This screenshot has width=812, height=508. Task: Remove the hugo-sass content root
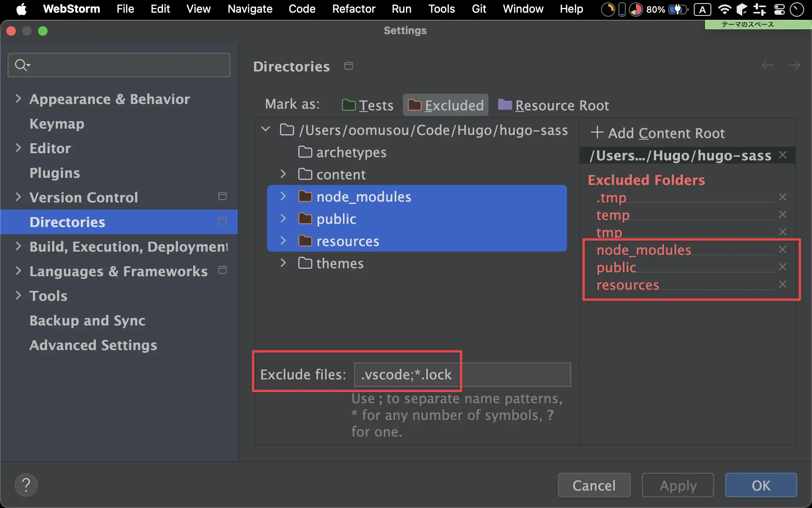[782, 155]
